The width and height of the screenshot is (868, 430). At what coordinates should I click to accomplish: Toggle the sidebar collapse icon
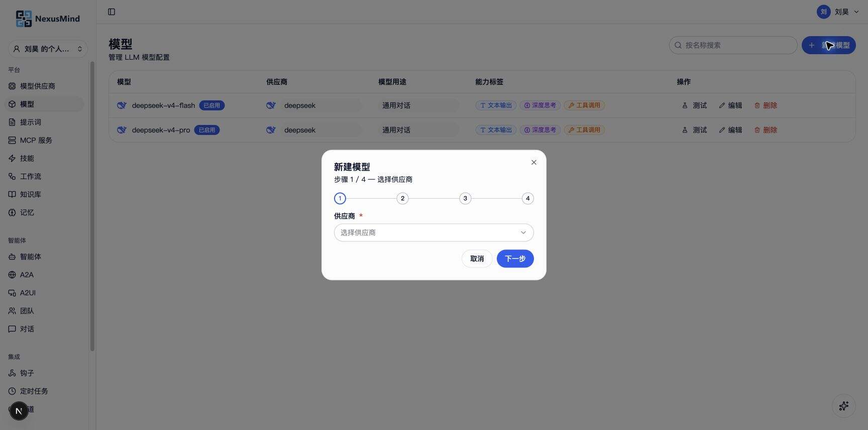pos(112,12)
